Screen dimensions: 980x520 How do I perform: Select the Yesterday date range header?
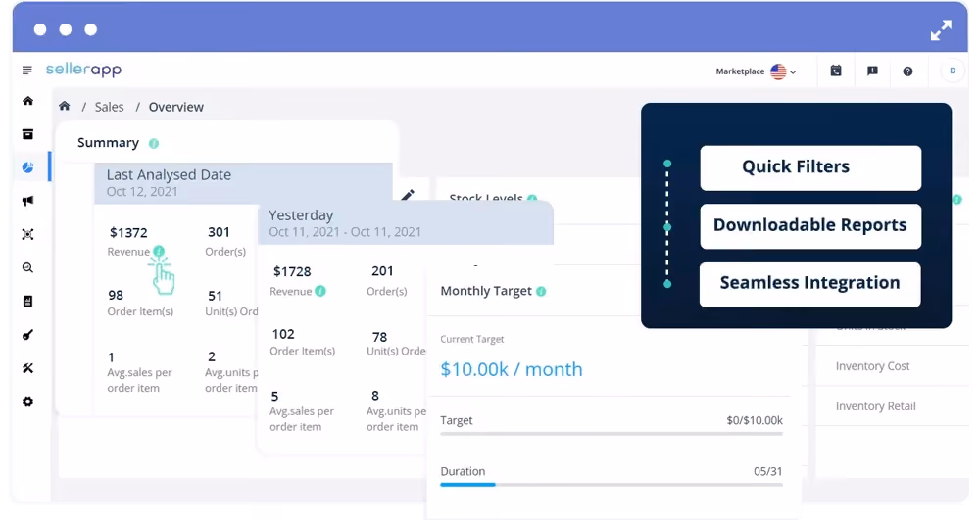coord(406,223)
